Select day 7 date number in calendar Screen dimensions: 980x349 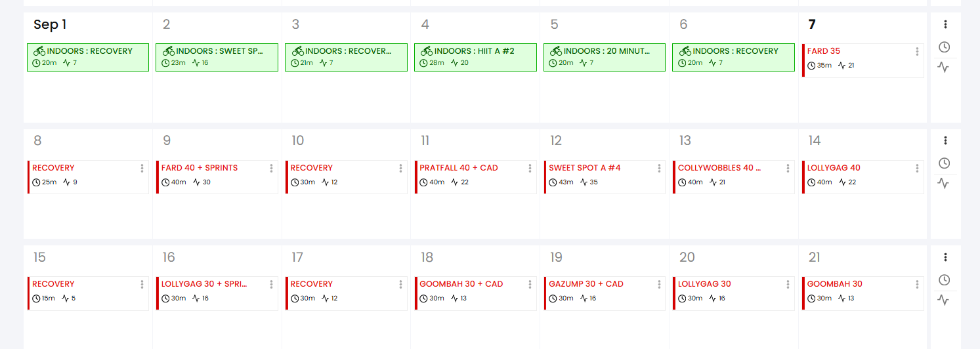[812, 25]
